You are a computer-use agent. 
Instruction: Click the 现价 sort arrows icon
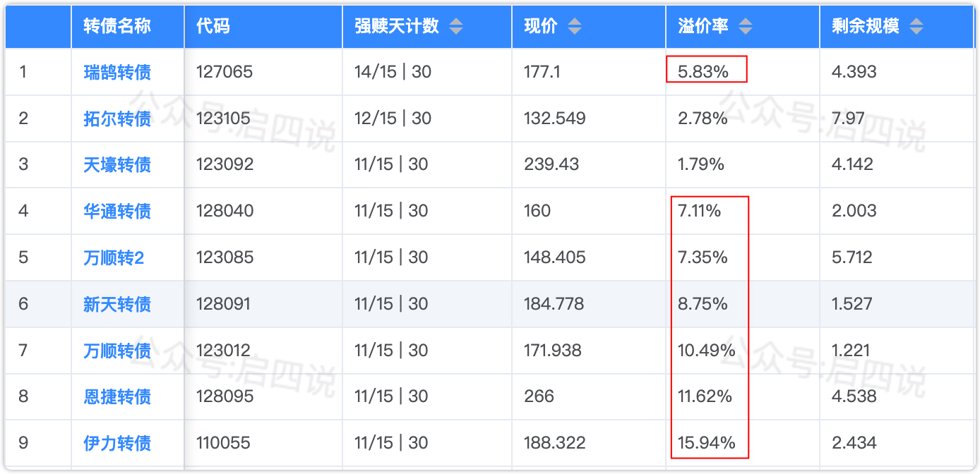coord(575,27)
